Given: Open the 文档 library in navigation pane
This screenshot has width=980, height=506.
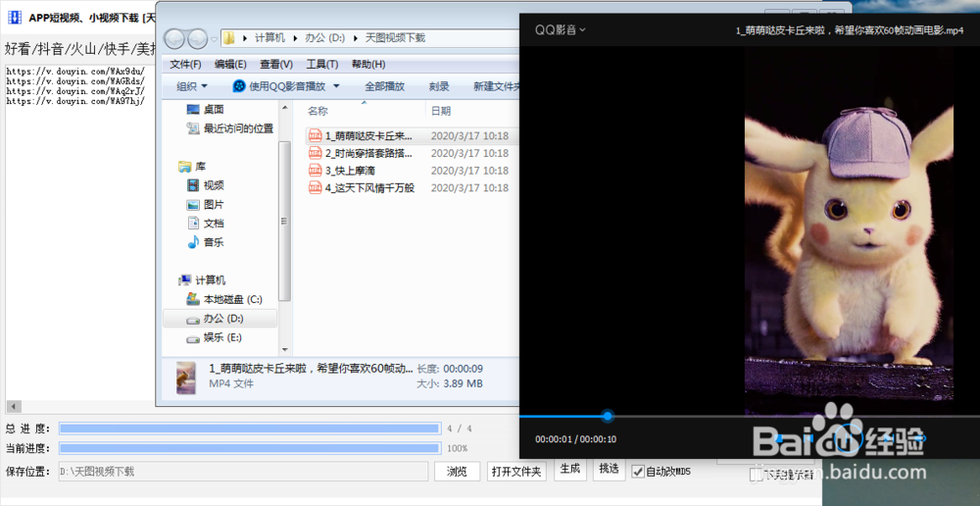Looking at the screenshot, I should point(206,224).
